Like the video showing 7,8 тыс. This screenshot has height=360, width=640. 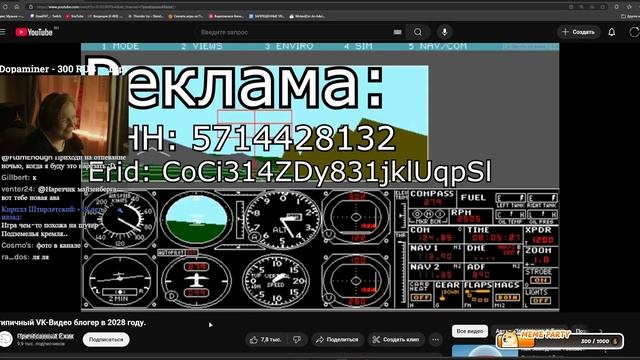tap(266, 339)
